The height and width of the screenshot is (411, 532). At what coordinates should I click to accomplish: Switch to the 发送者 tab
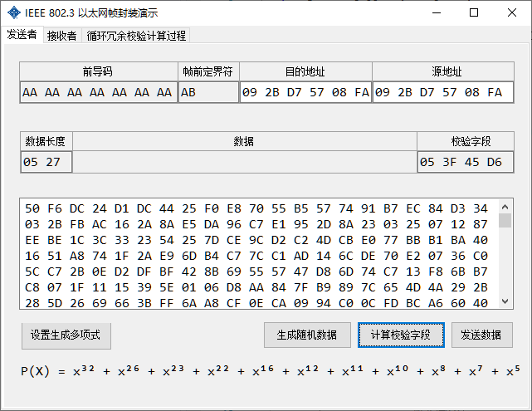click(22, 35)
